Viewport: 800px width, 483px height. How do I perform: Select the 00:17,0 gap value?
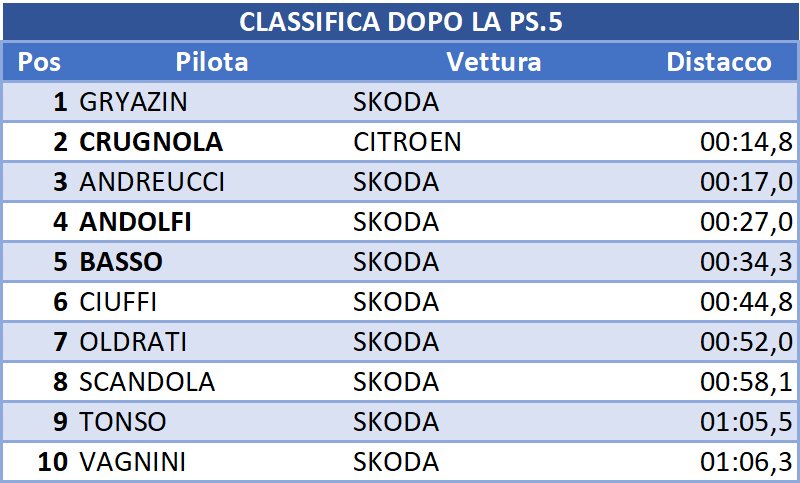pos(746,182)
